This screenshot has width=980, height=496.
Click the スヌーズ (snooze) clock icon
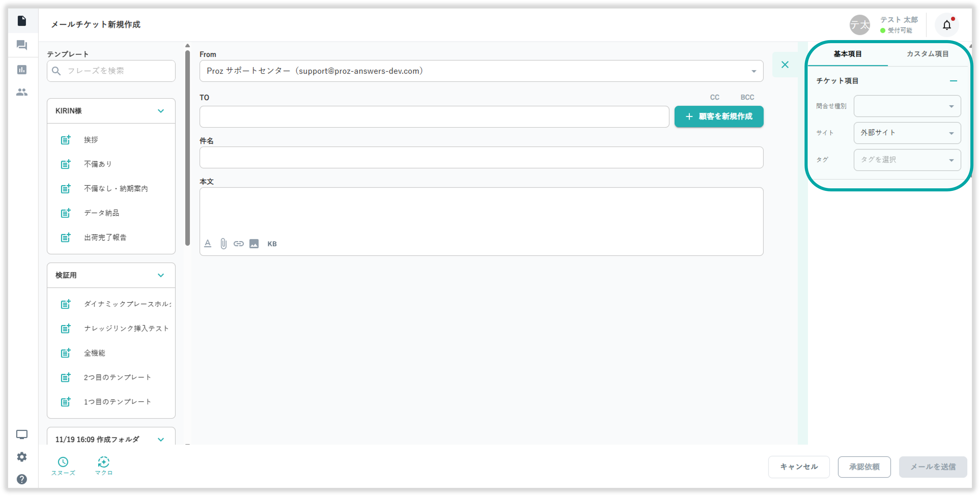63,462
